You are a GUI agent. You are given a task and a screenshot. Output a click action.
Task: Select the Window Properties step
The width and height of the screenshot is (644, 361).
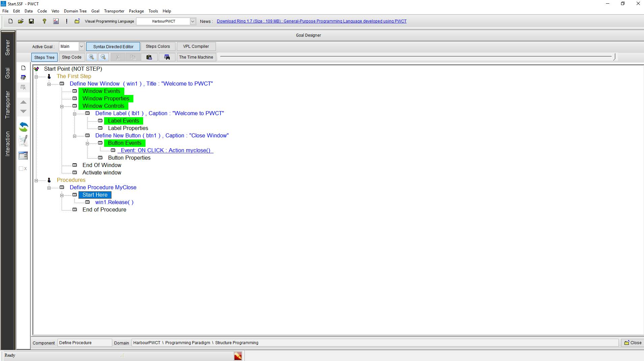coord(106,99)
